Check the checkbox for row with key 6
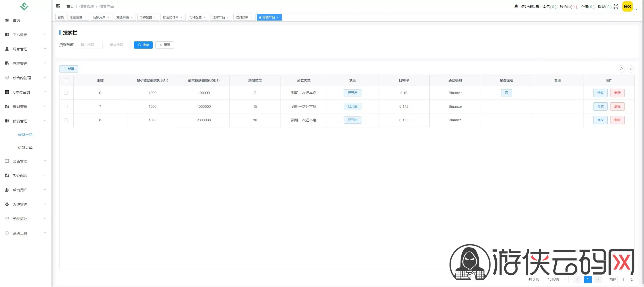 pos(66,93)
